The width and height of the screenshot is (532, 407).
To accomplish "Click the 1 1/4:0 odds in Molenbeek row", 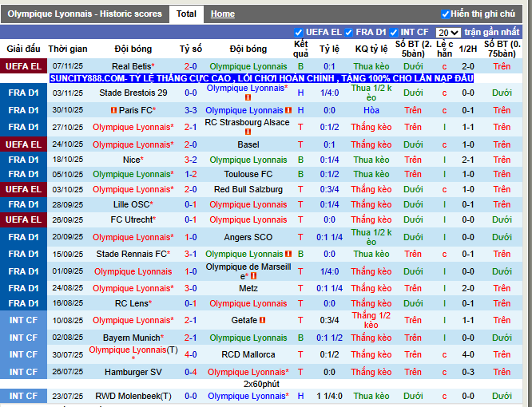I will pyautogui.click(x=329, y=396).
